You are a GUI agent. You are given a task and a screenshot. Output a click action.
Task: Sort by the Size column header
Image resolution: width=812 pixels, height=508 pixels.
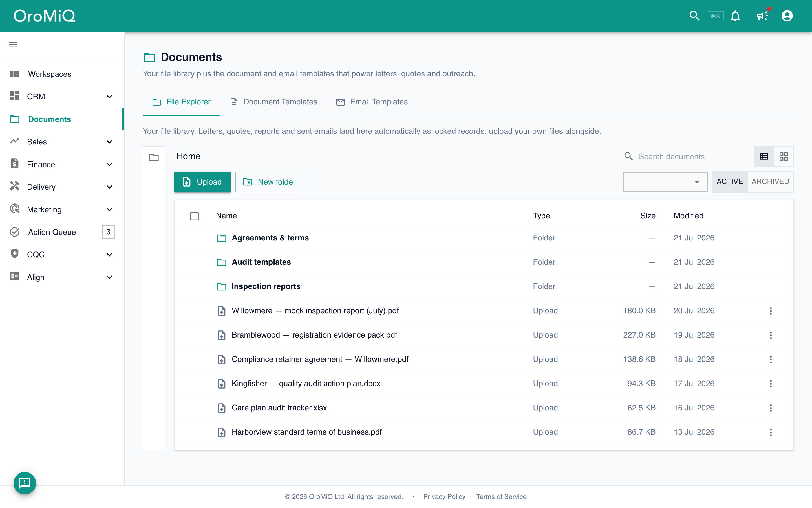(648, 216)
